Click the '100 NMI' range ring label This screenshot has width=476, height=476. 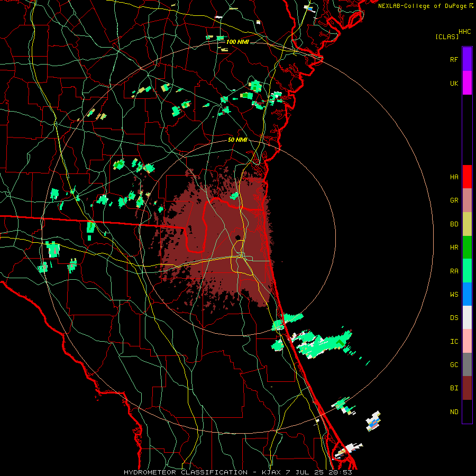(237, 42)
